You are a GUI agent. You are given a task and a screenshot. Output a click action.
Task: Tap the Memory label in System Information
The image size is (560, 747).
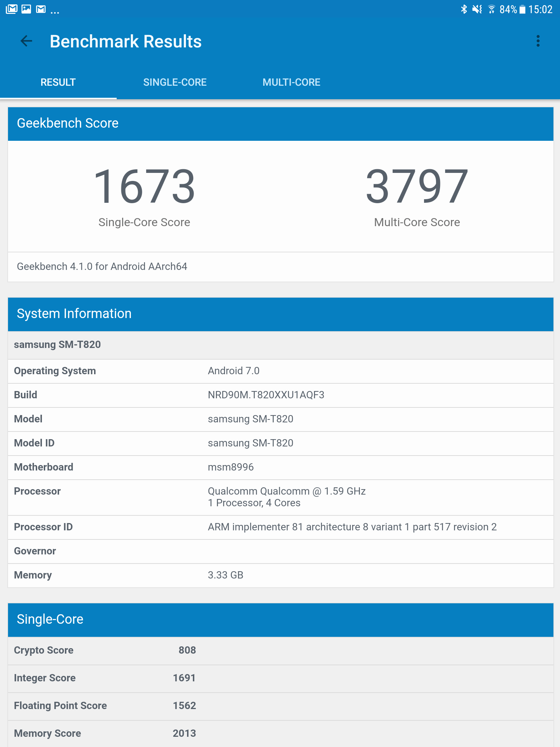[x=33, y=575]
